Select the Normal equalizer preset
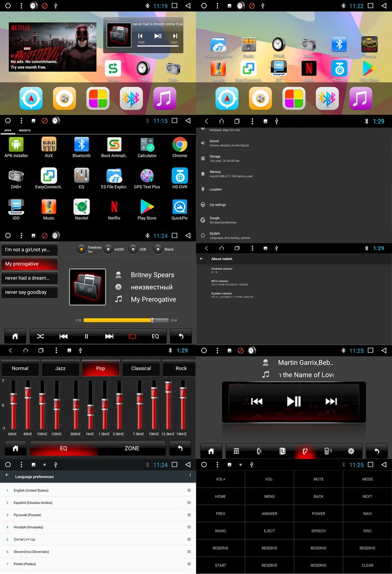Image resolution: width=392 pixels, height=574 pixels. pos(20,368)
